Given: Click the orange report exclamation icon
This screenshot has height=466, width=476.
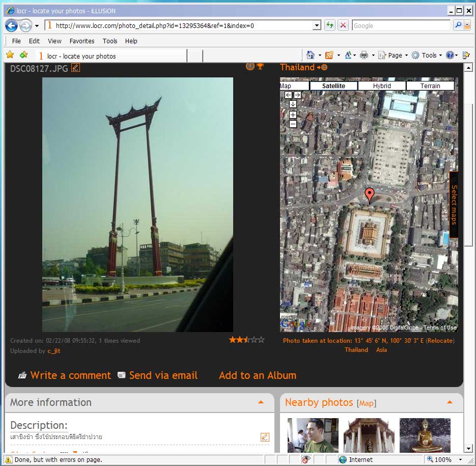Looking at the screenshot, I should (250, 66).
